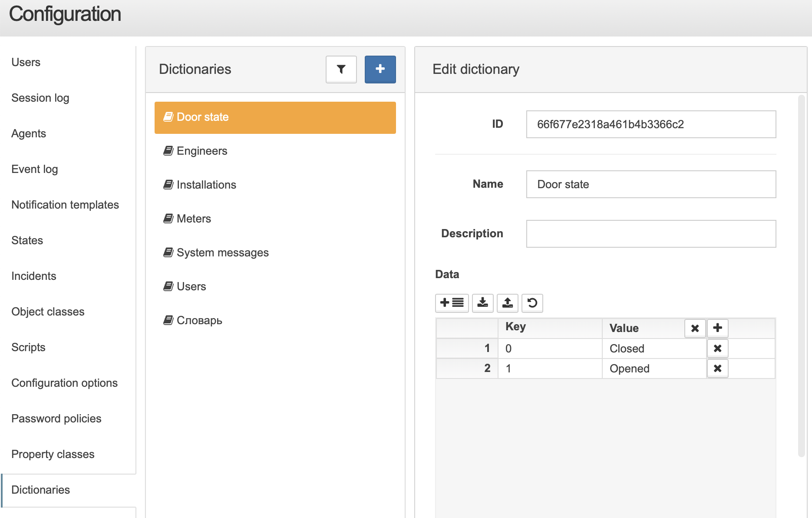The image size is (812, 518).
Task: Go to Users in the sidebar
Action: tap(26, 62)
